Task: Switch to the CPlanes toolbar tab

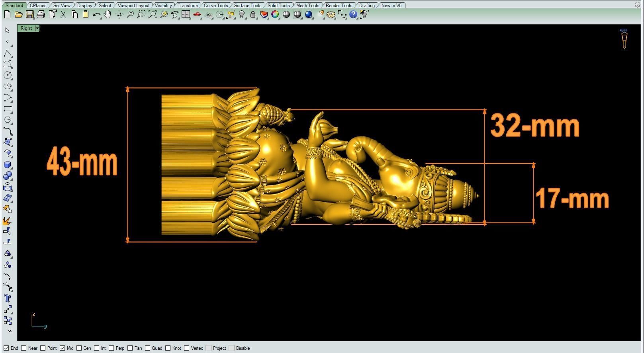Action: (x=38, y=6)
